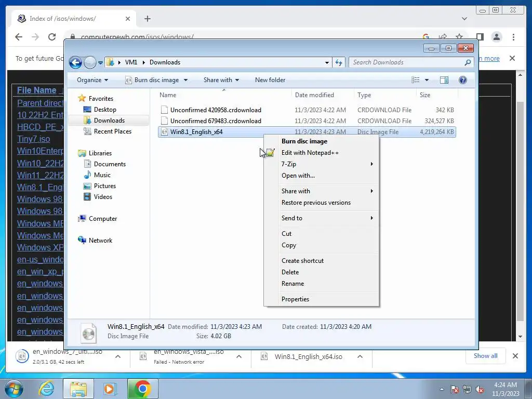Open Videos library
The width and height of the screenshot is (532, 399).
(103, 197)
